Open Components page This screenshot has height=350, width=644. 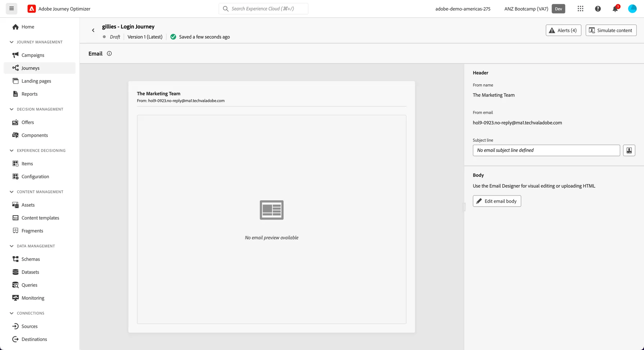coord(40,135)
